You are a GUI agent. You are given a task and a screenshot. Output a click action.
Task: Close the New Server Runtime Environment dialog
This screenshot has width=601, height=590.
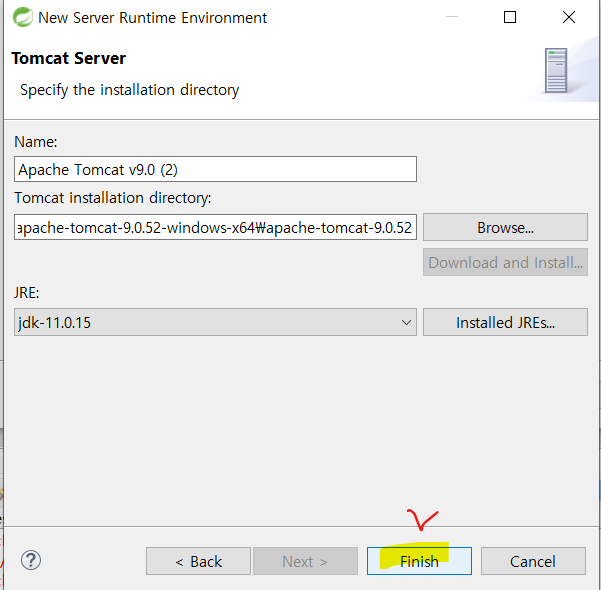569,17
